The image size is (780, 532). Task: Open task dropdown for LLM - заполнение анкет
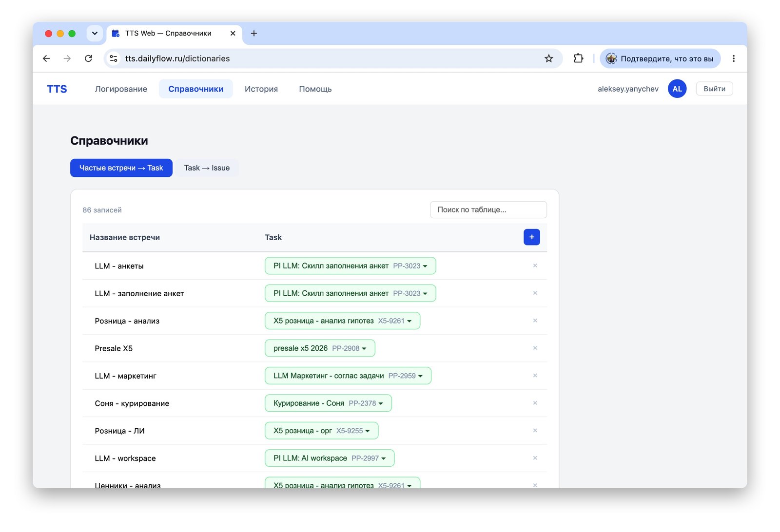[350, 293]
